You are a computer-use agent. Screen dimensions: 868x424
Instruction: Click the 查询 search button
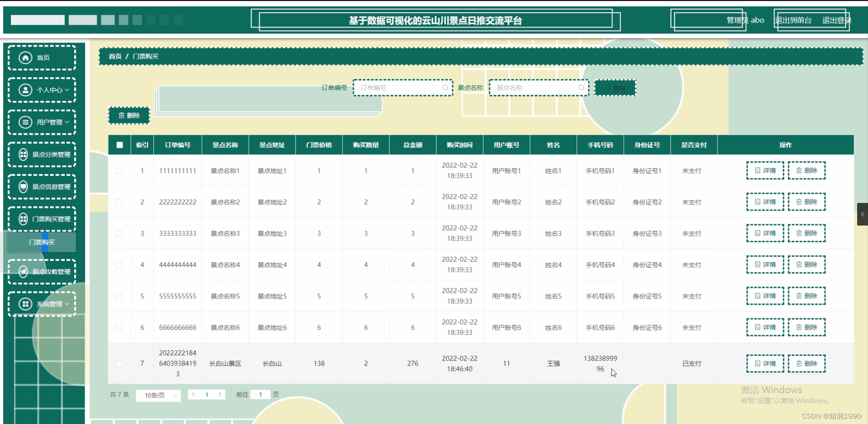[x=615, y=88]
